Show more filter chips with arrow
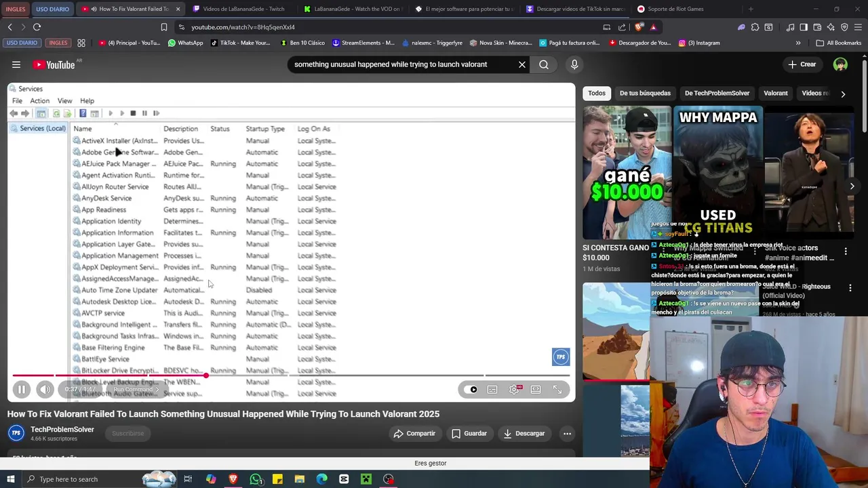This screenshot has width=868, height=488. tap(843, 94)
